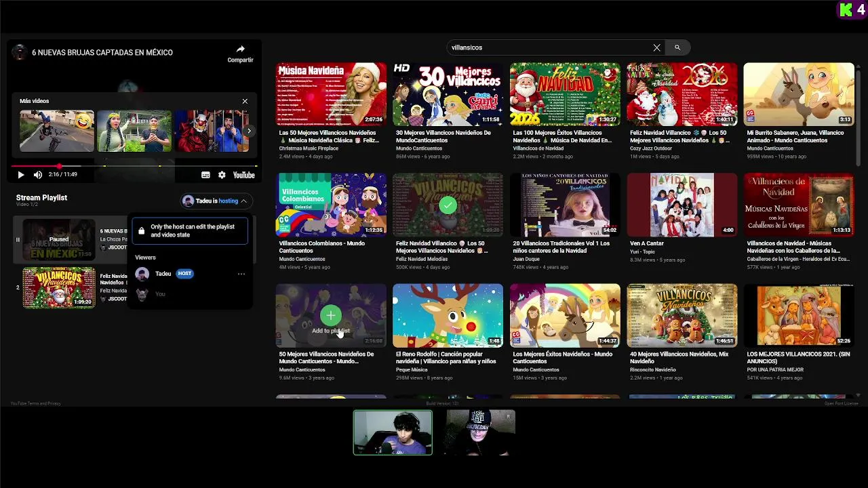This screenshot has height=488, width=868.
Task: Open suggested video with woman and man
Action: pyautogui.click(x=134, y=131)
